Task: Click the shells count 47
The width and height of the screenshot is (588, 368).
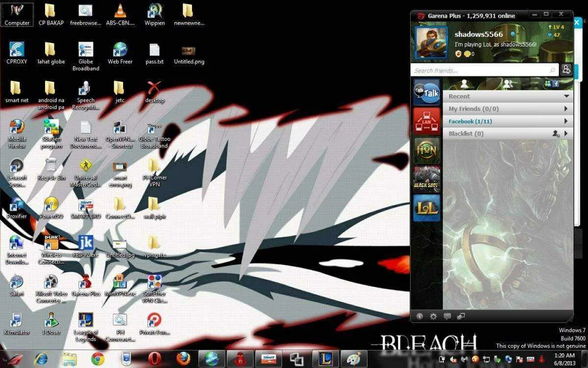Action: coord(554,35)
